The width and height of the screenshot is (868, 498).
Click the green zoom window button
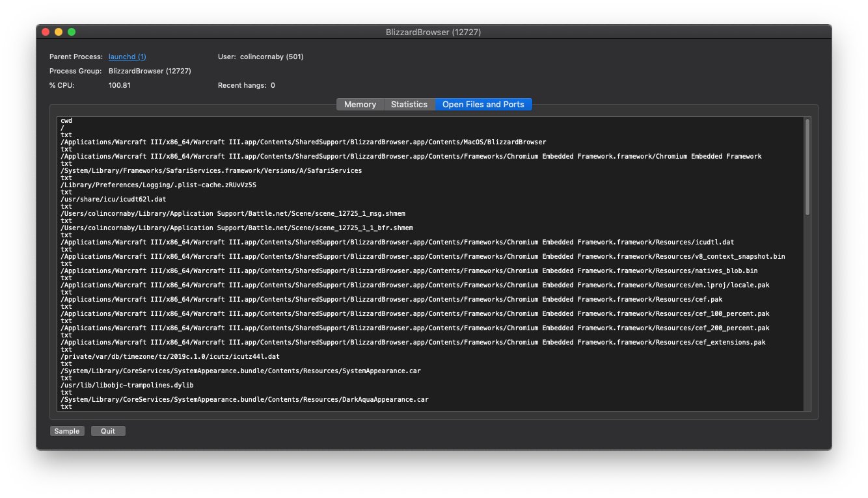tap(72, 32)
